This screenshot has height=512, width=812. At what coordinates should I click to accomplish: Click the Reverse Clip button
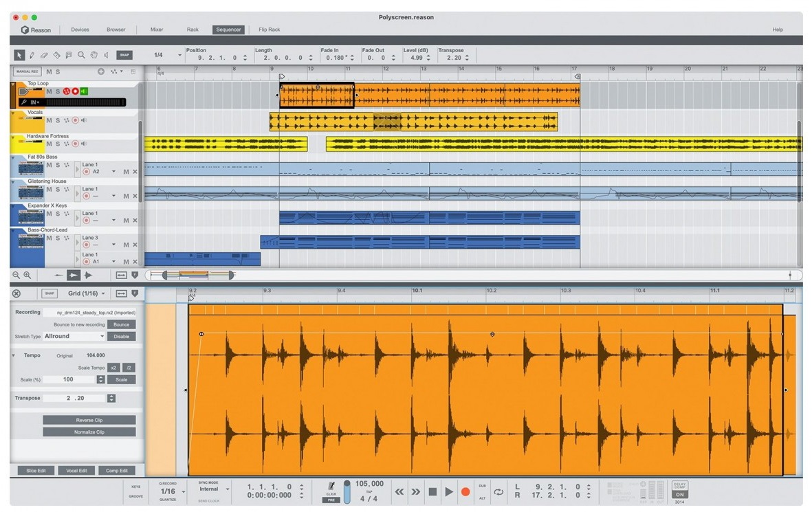pyautogui.click(x=89, y=420)
